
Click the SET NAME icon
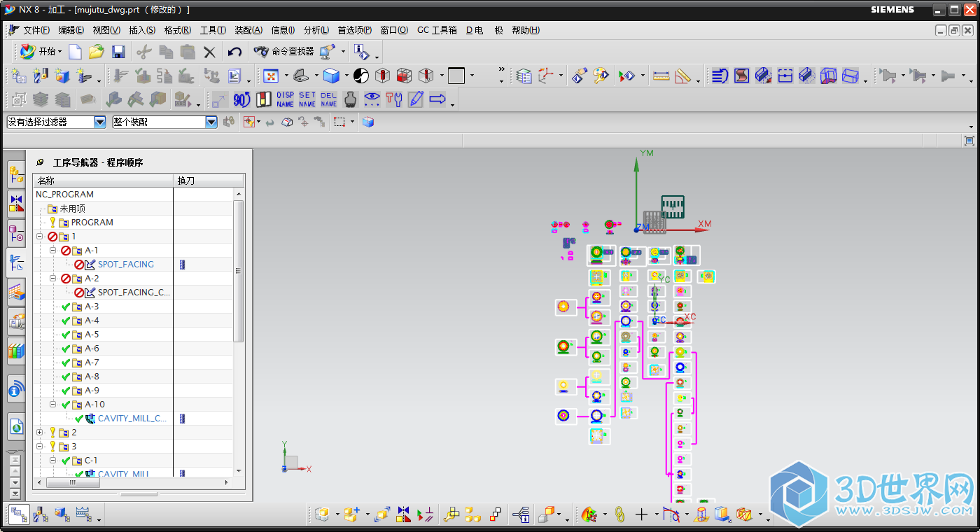click(x=307, y=99)
